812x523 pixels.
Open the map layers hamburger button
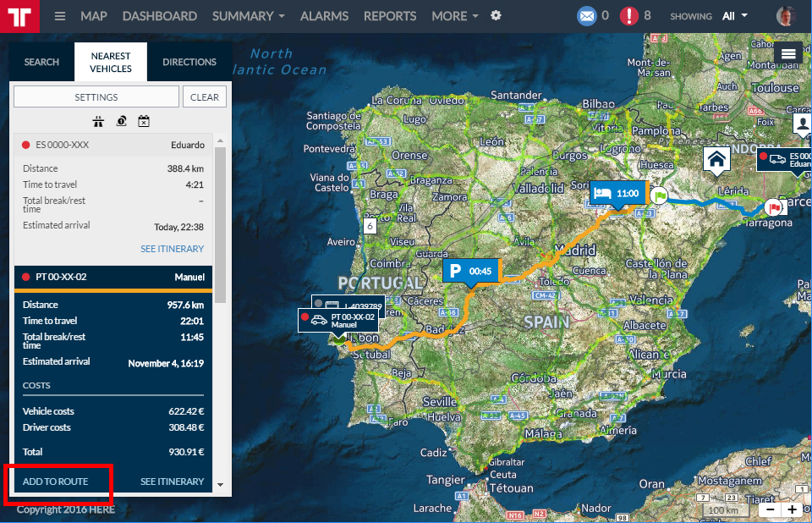[788, 53]
